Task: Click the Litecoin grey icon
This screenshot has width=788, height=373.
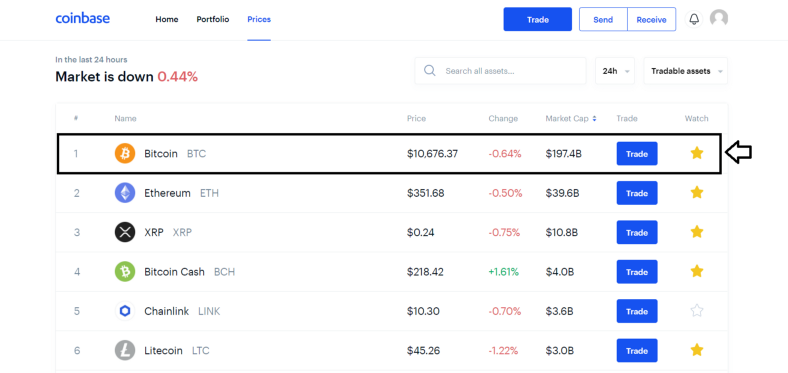Action: (x=125, y=351)
